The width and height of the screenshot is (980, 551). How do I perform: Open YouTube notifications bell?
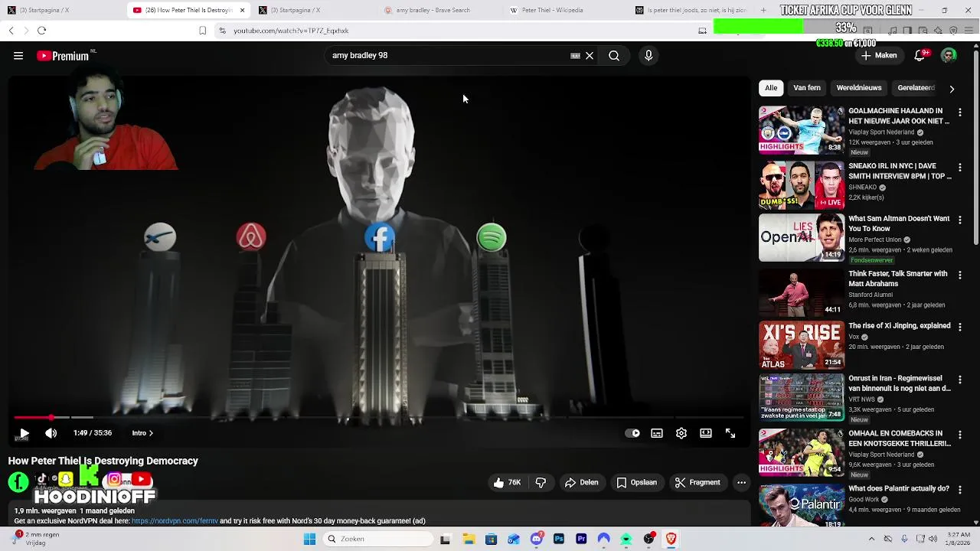[920, 56]
